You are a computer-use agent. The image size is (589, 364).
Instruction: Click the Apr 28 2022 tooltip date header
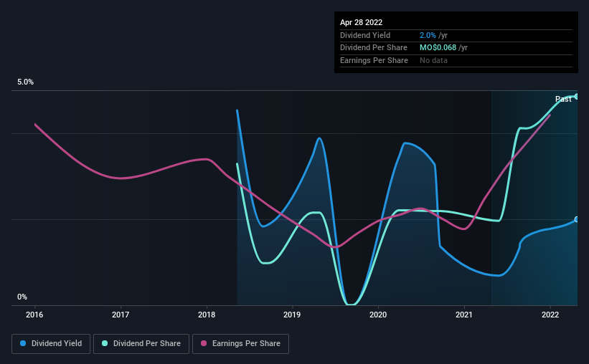361,22
